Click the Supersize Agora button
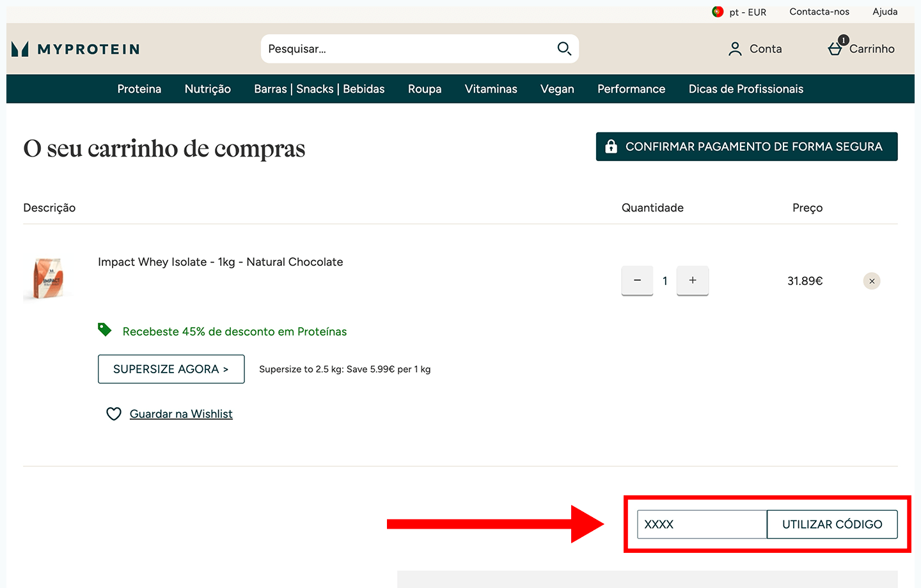921x588 pixels. 171,369
